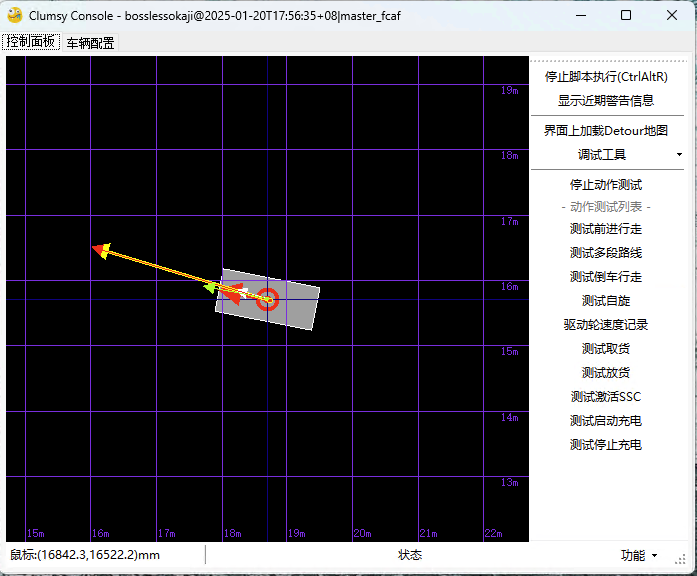Click 显示近期警告信息 button
The image size is (697, 576).
[606, 100]
